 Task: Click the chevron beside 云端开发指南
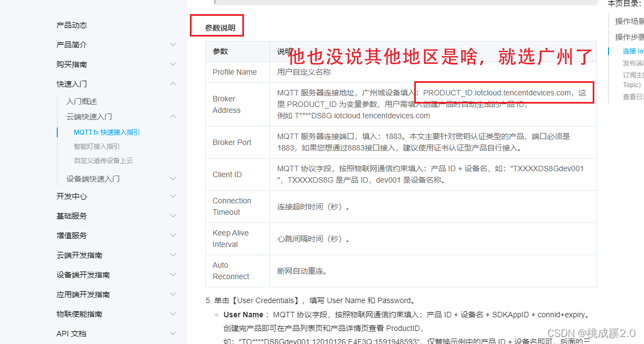point(173,255)
